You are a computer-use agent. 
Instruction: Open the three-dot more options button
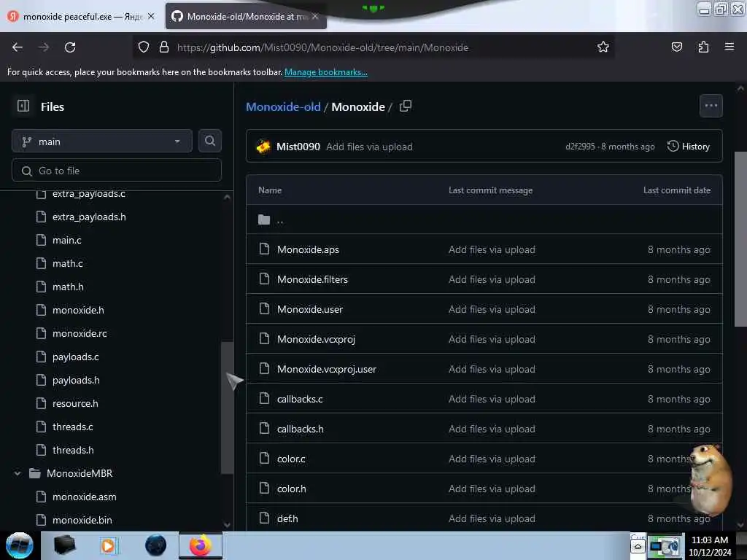tap(711, 106)
